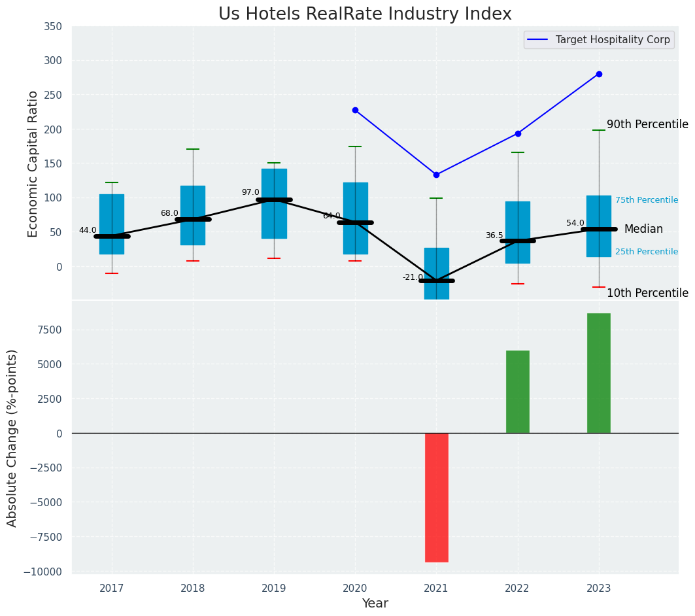Image resolution: width=695 pixels, height=616 pixels.
Task: Click the blue 2020 data point
Action: (x=355, y=110)
